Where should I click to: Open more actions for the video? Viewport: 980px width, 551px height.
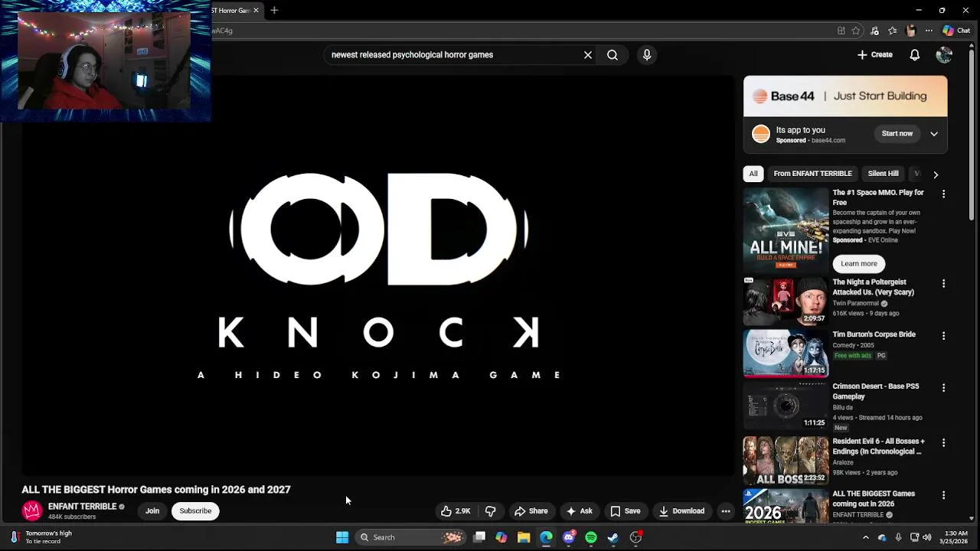tap(725, 511)
